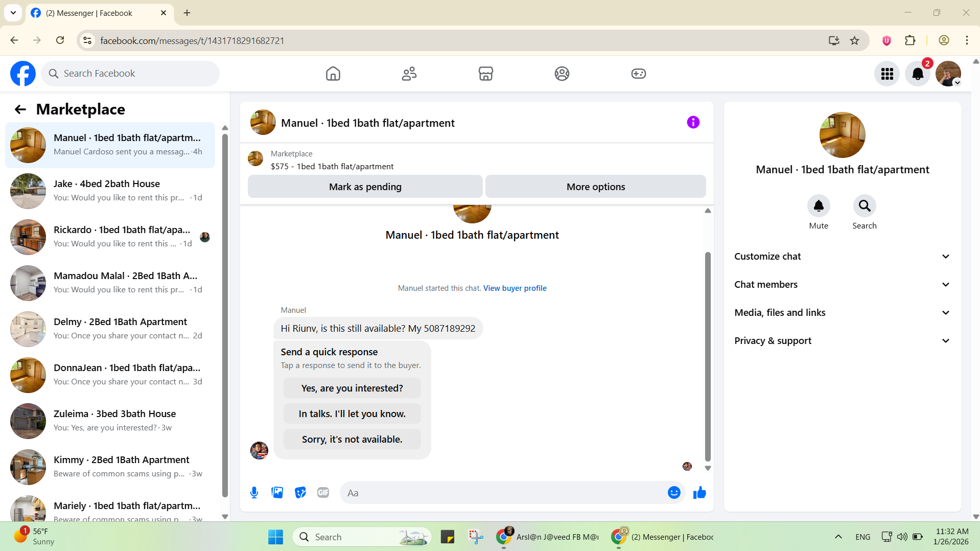Send 'In talks. I'll let you know.' response

tap(352, 414)
